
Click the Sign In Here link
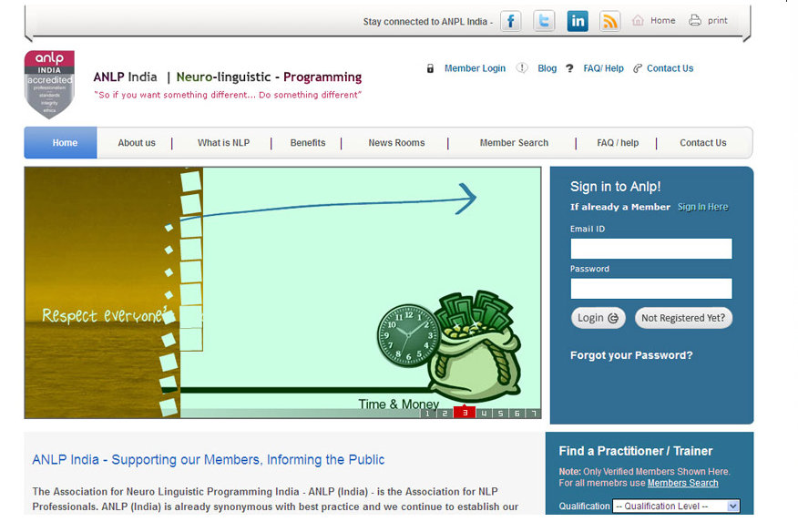tap(703, 207)
